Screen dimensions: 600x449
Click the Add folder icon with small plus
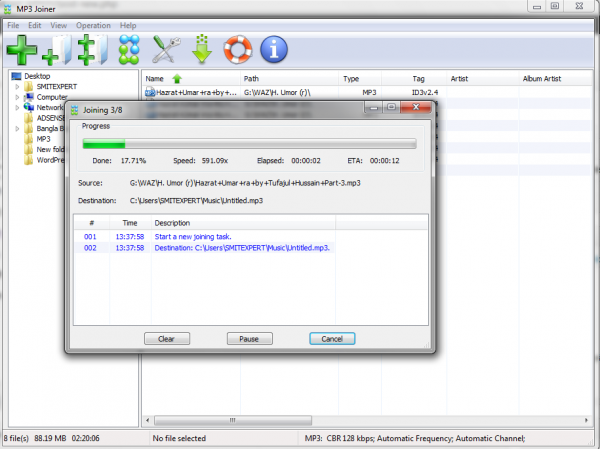pos(57,50)
